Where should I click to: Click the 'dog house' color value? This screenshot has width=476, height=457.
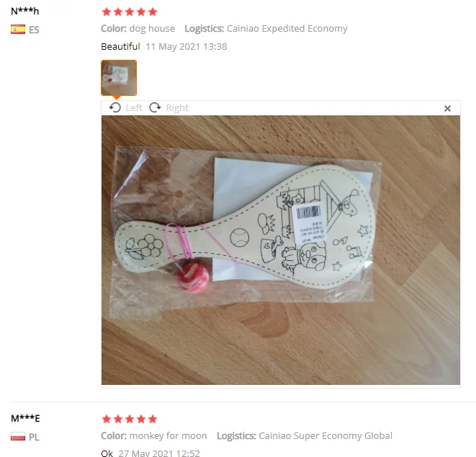pos(152,29)
